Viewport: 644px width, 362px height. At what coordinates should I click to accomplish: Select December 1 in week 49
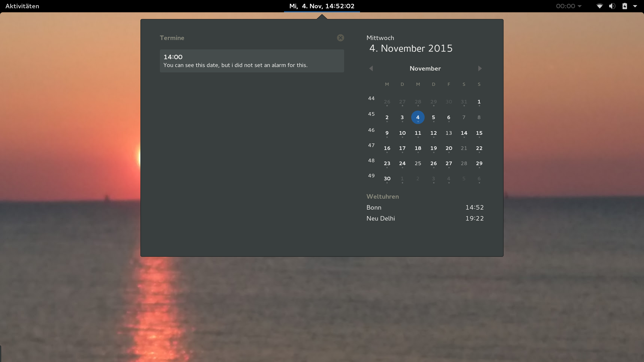click(x=402, y=179)
